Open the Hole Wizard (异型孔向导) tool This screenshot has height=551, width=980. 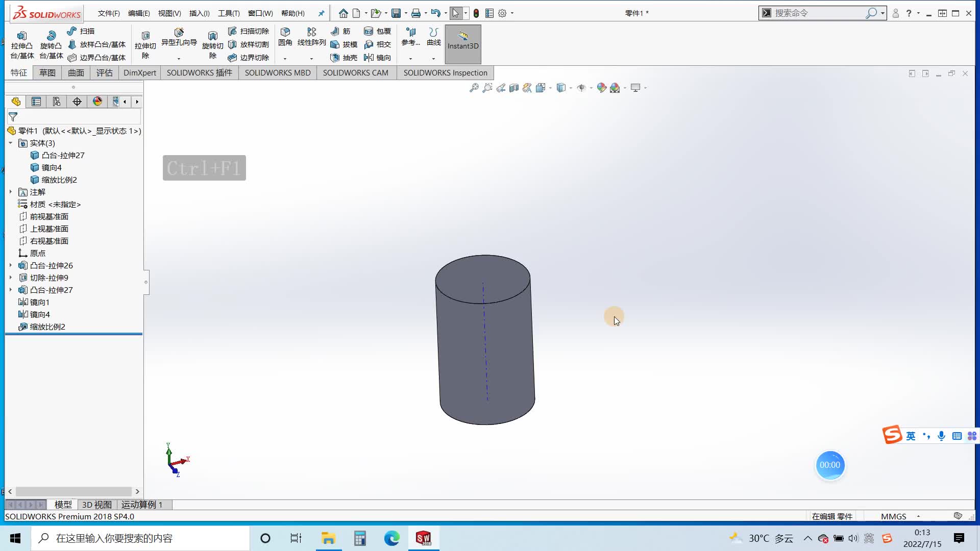coord(179,33)
